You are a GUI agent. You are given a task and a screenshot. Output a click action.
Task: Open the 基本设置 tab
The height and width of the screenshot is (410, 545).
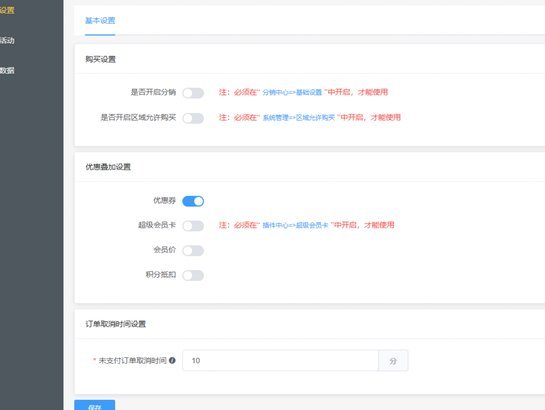click(x=100, y=20)
